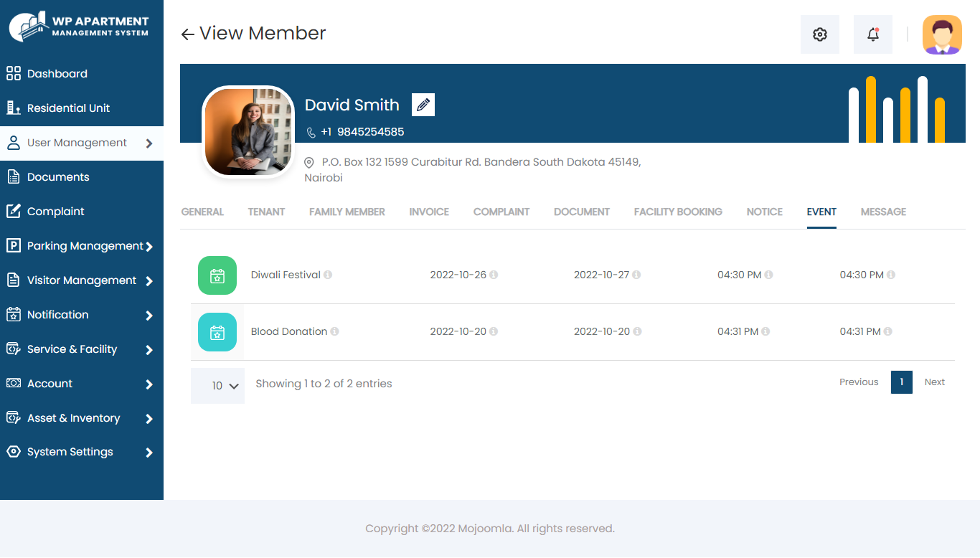Open the Family Member tab
980x558 pixels.
[x=347, y=212]
